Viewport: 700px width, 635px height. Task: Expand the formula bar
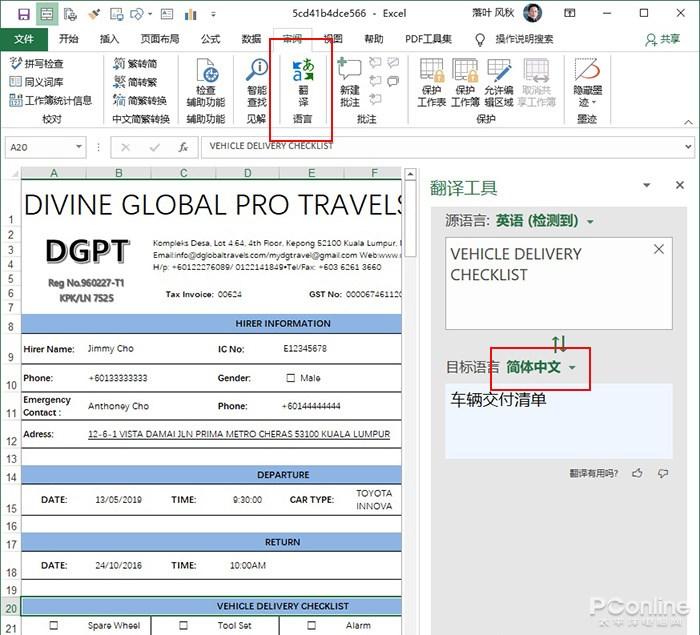(688, 146)
